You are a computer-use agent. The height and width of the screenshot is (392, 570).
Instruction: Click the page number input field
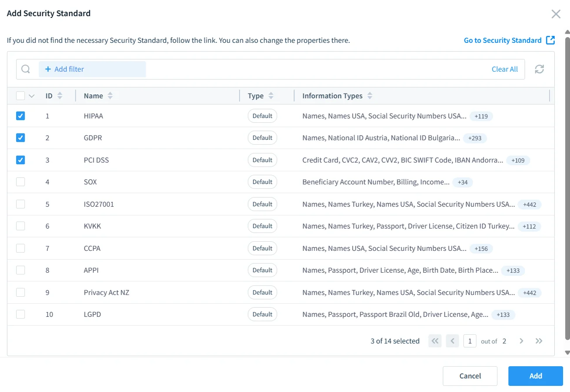coord(470,341)
